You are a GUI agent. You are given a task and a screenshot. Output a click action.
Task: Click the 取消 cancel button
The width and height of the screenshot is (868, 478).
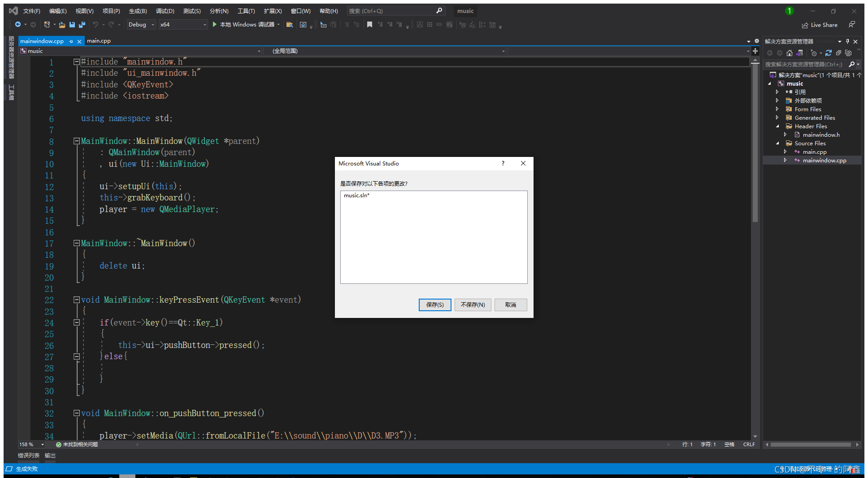pyautogui.click(x=511, y=305)
